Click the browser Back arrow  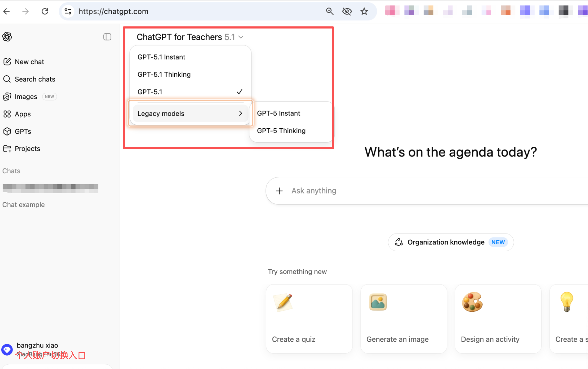coord(7,11)
